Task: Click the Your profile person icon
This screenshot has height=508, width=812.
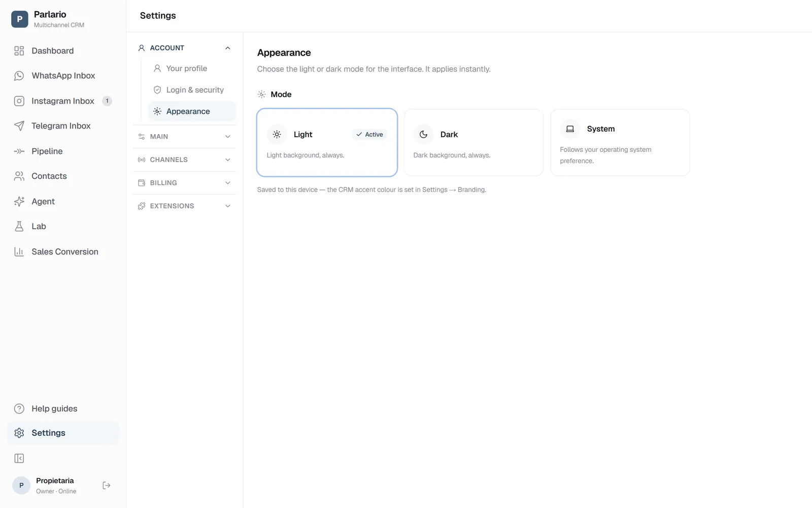Action: point(157,69)
